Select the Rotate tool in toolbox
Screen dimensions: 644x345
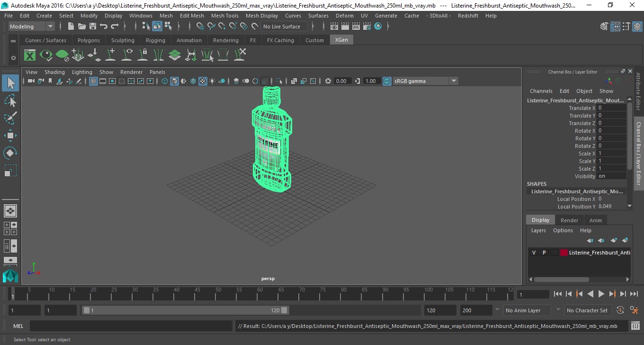click(x=10, y=153)
